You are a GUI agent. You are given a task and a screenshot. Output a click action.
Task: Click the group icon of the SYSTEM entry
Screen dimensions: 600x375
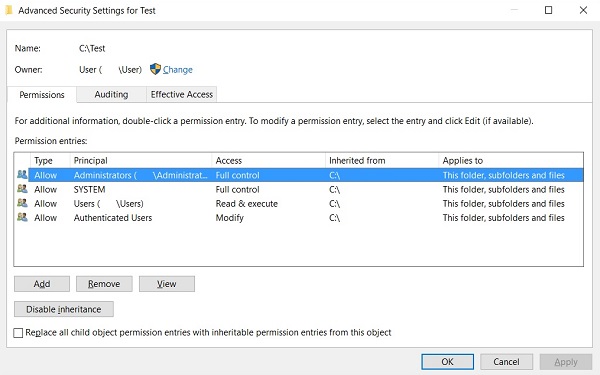click(x=22, y=189)
